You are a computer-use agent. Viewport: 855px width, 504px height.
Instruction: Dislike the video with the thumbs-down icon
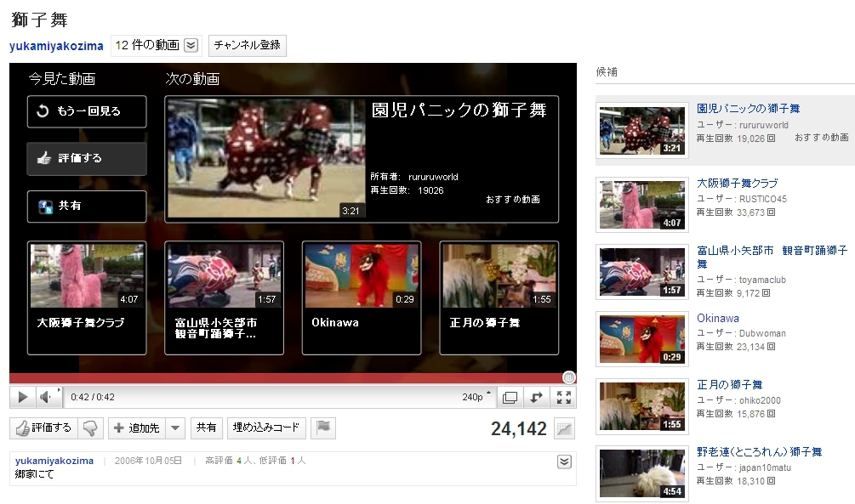(90, 428)
